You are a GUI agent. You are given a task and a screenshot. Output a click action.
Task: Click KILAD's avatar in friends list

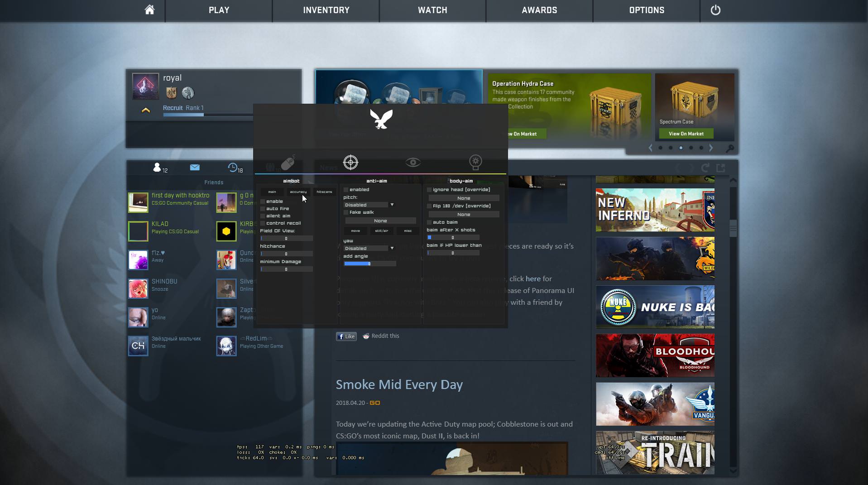138,231
